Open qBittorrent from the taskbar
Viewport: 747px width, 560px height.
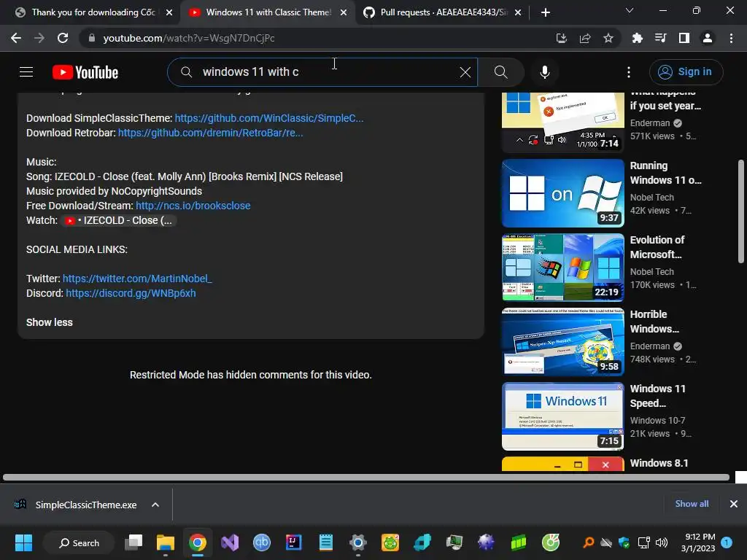click(262, 542)
